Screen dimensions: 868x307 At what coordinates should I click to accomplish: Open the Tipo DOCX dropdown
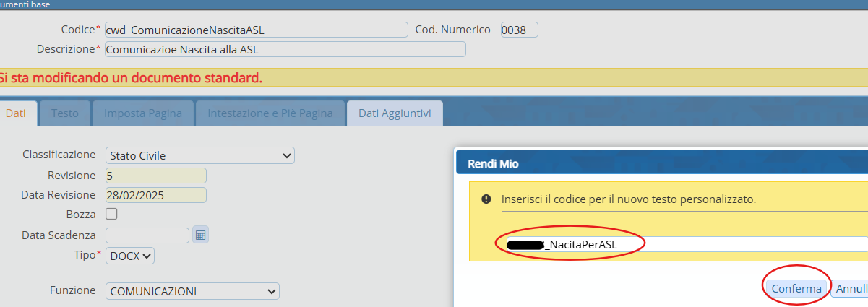tap(130, 255)
